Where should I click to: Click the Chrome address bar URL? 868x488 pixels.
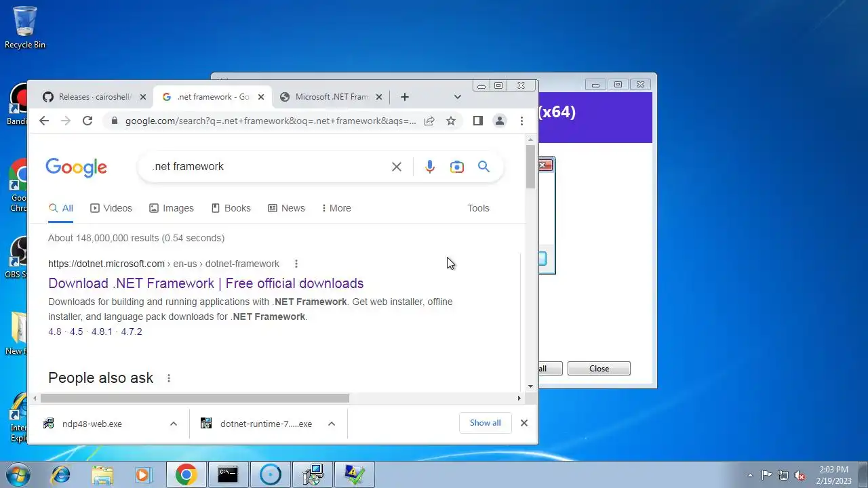click(x=271, y=121)
